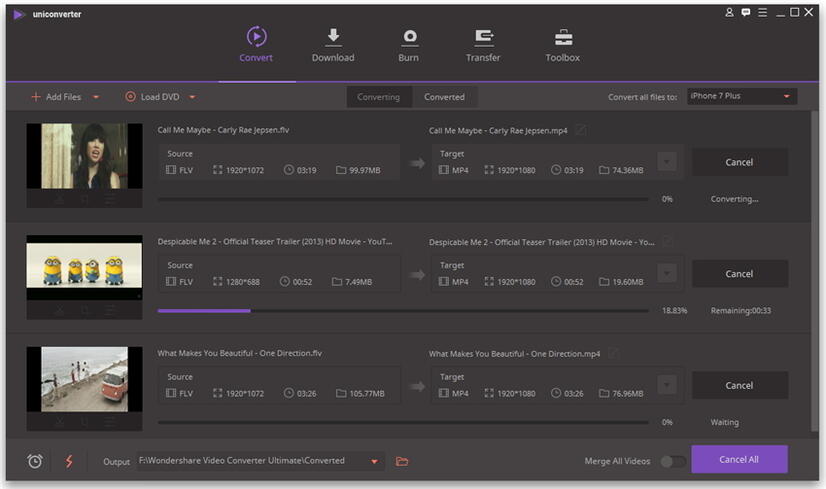The height and width of the screenshot is (489, 826).
Task: Click the crop icon under Despicable Me 2 thumbnail
Action: pyautogui.click(x=85, y=311)
